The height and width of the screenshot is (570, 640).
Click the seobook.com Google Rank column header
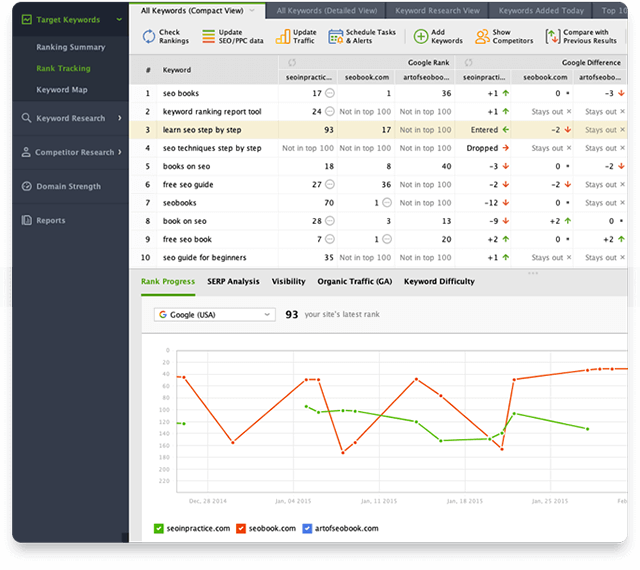pyautogui.click(x=367, y=77)
